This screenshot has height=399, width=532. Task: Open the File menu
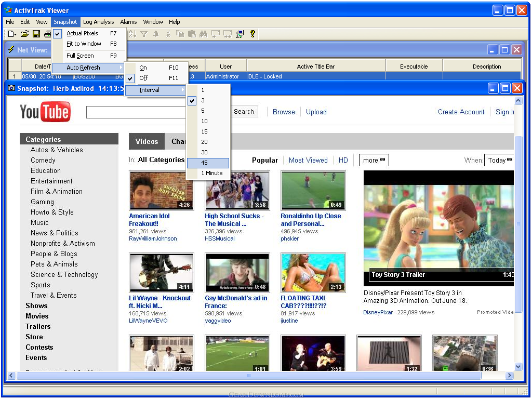pyautogui.click(x=10, y=22)
